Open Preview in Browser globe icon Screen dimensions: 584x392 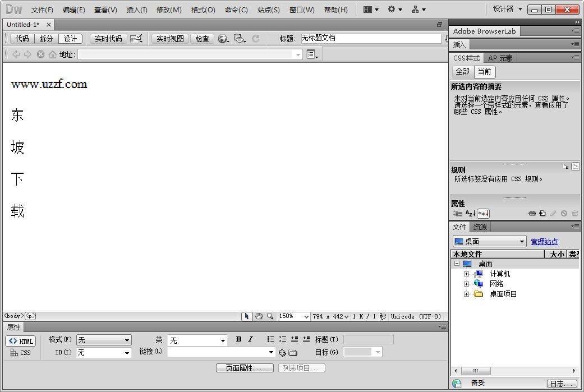[x=223, y=39]
